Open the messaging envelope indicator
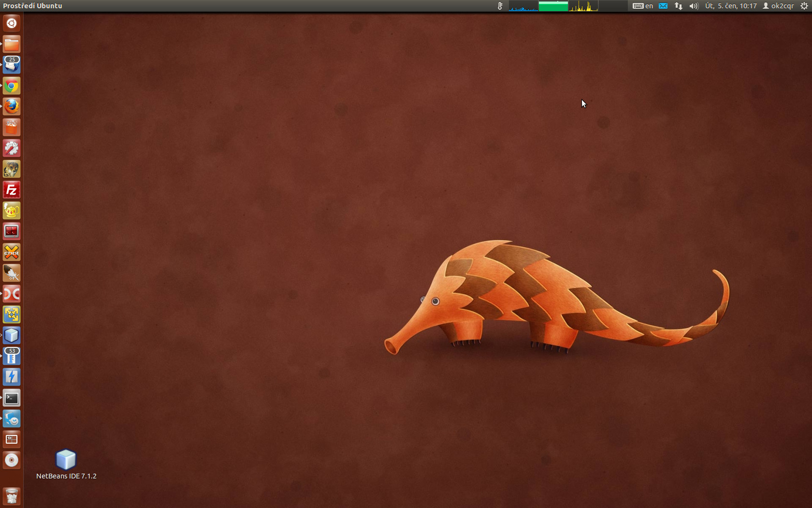This screenshot has width=812, height=508. coord(663,6)
